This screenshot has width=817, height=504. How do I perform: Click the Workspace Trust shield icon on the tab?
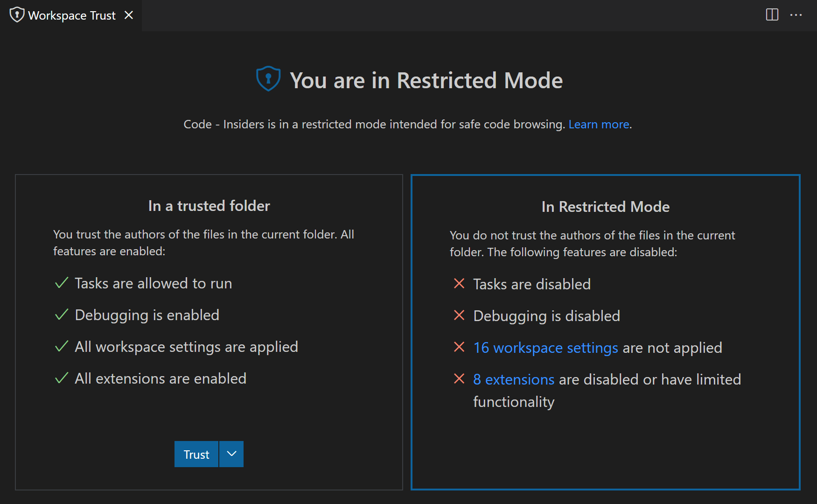coord(17,14)
